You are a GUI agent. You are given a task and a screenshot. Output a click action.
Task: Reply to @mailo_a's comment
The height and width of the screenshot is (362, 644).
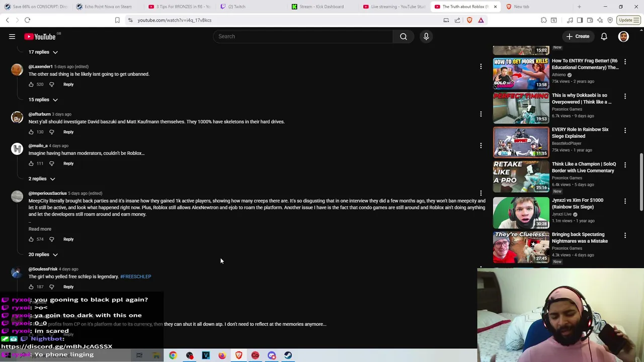(68, 163)
